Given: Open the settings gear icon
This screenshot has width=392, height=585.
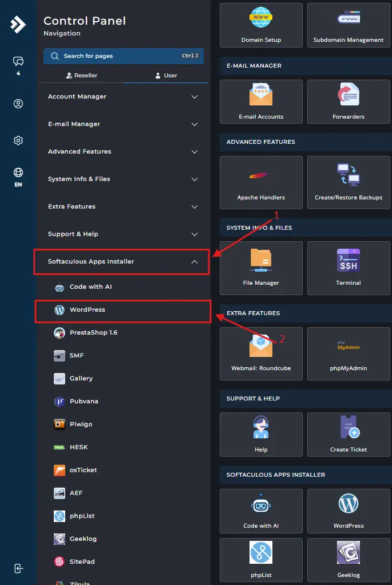Looking at the screenshot, I should (x=18, y=140).
